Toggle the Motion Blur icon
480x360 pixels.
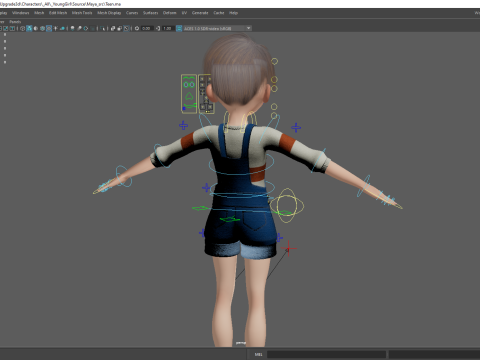79,28
